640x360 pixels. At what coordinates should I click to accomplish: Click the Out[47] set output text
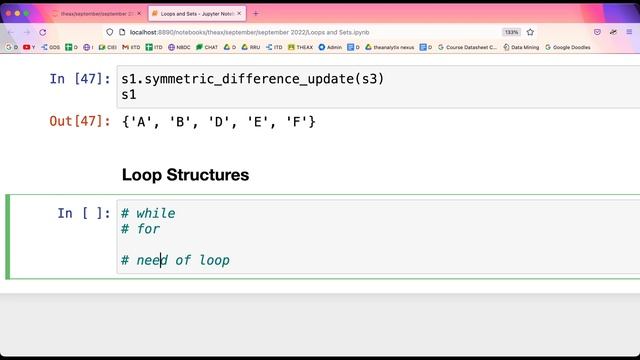219,122
